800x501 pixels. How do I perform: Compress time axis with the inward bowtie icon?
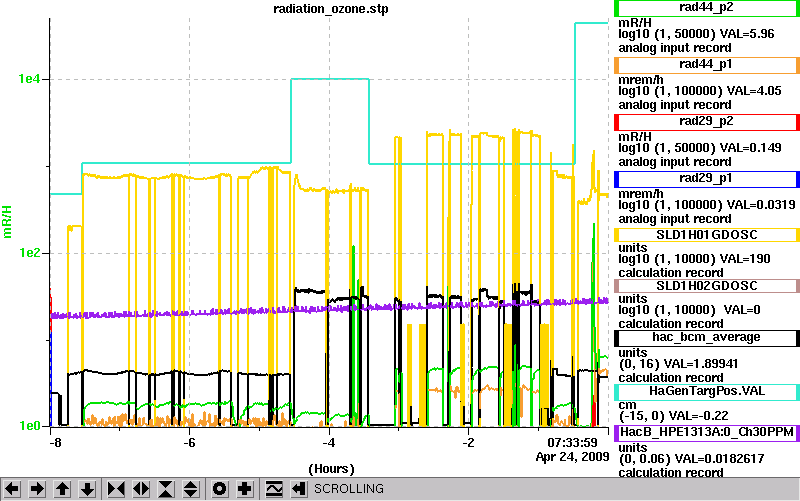(116, 489)
